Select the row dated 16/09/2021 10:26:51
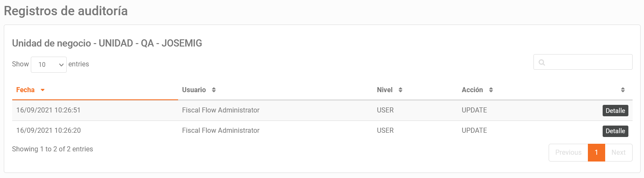Screen dimensions: 644x178 (322, 110)
